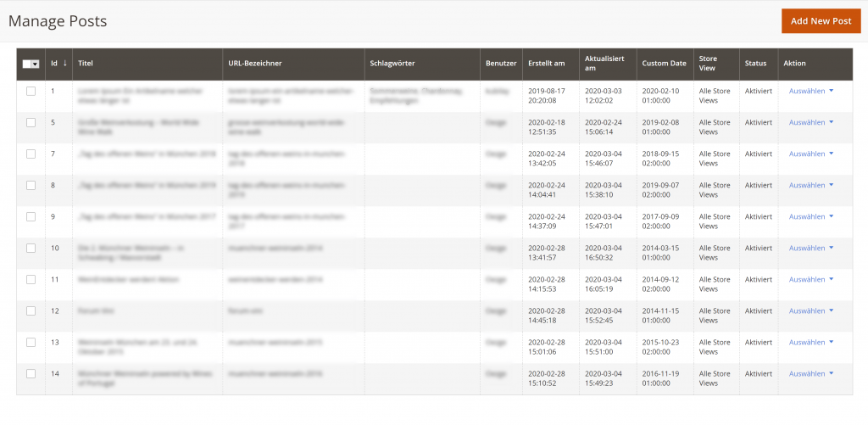The height and width of the screenshot is (425, 868).
Task: Click the Aktion column header
Action: tap(815, 63)
